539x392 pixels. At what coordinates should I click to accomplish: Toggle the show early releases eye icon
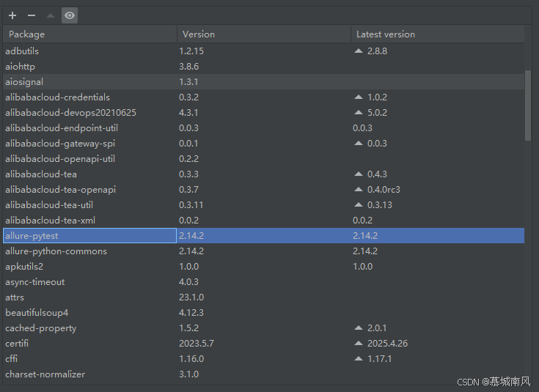point(70,15)
